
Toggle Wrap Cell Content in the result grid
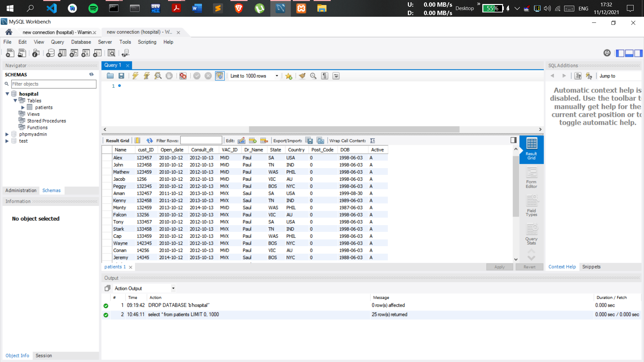coord(372,140)
